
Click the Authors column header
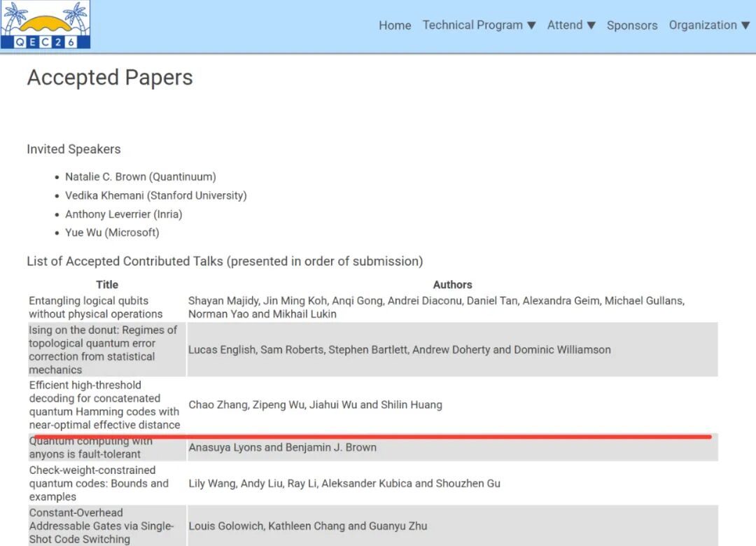pos(452,285)
